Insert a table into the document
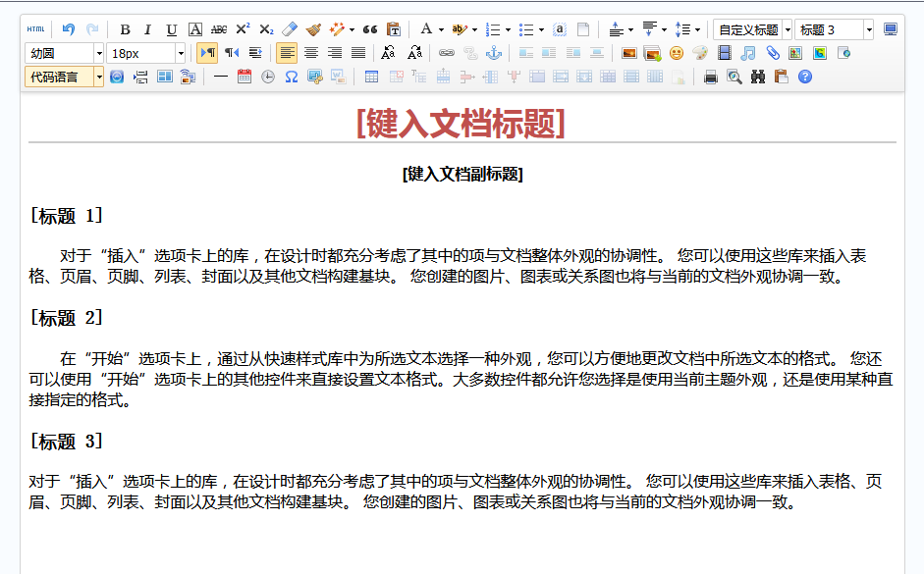 [370, 77]
